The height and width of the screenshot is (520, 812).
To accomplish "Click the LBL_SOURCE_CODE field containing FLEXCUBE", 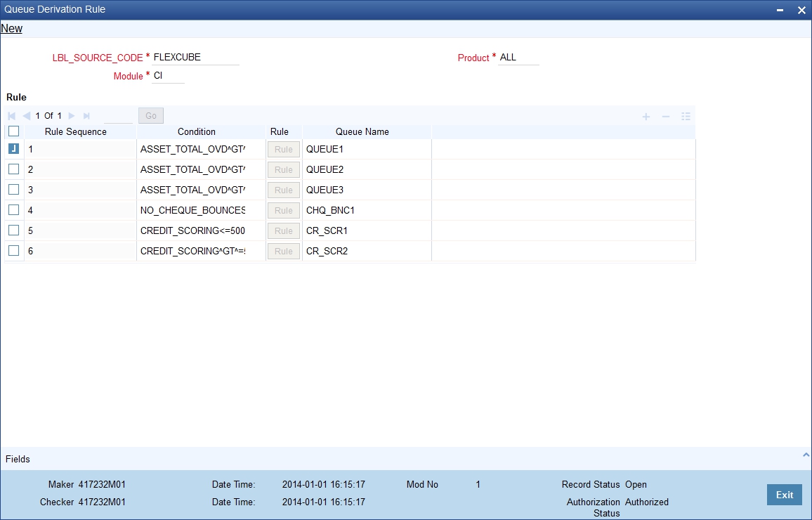I will [196, 58].
